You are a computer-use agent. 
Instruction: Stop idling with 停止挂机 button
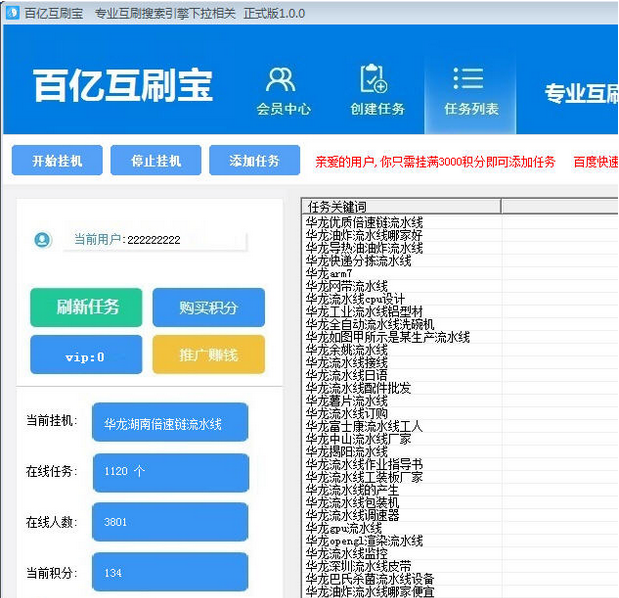(x=156, y=160)
